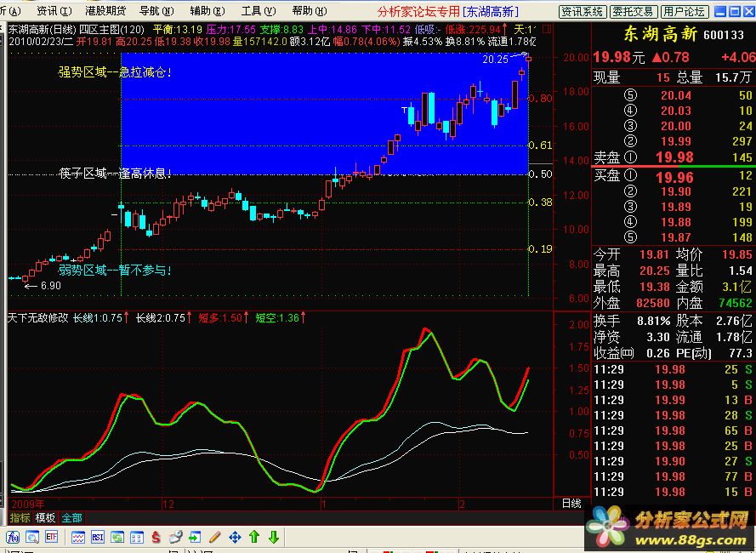Image resolution: width=756 pixels, height=553 pixels.
Task: Click sell level ⑤ price 20.04
Action: 675,95
